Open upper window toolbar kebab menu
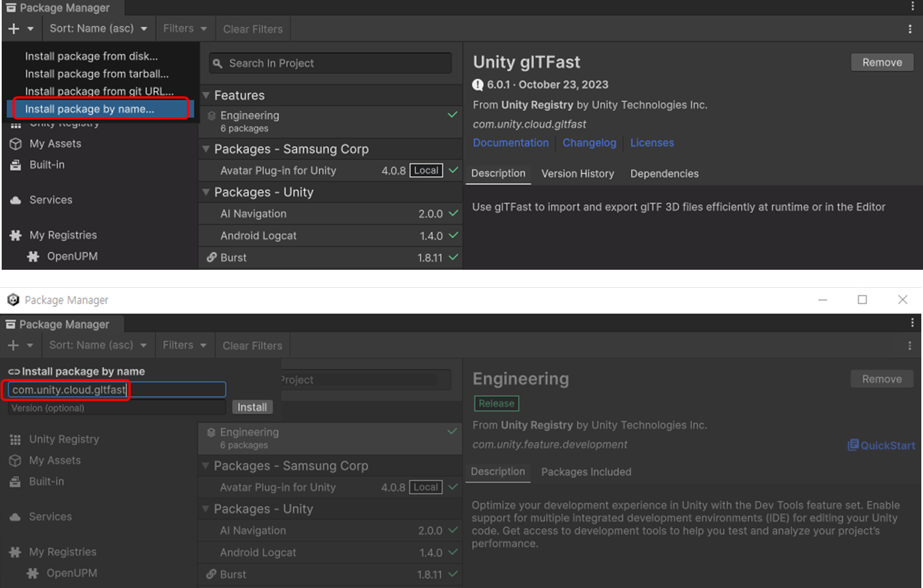Image resolution: width=923 pixels, height=588 pixels. click(910, 29)
